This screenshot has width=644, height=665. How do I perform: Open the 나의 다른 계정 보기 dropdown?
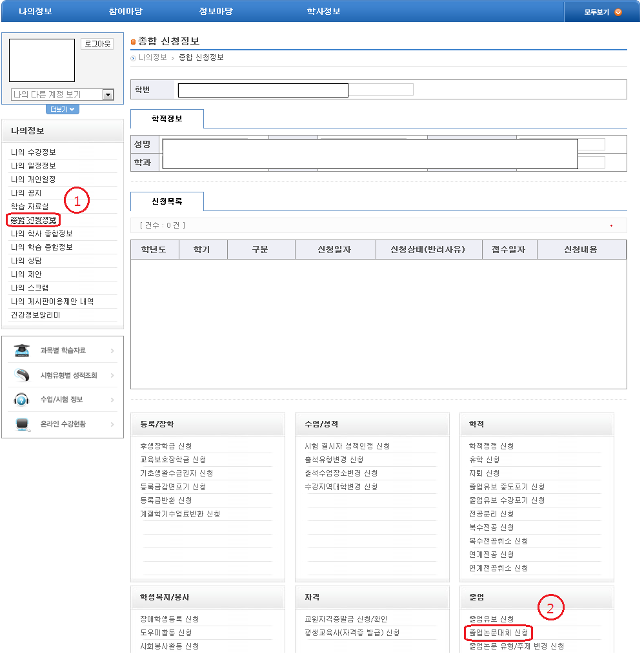(108, 95)
